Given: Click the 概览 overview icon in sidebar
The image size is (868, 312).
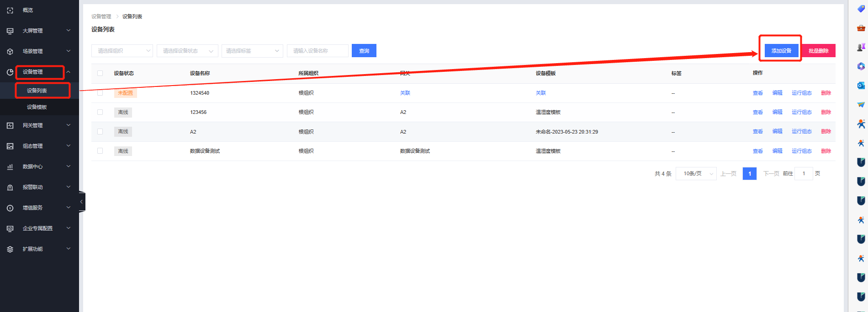Looking at the screenshot, I should [x=10, y=10].
